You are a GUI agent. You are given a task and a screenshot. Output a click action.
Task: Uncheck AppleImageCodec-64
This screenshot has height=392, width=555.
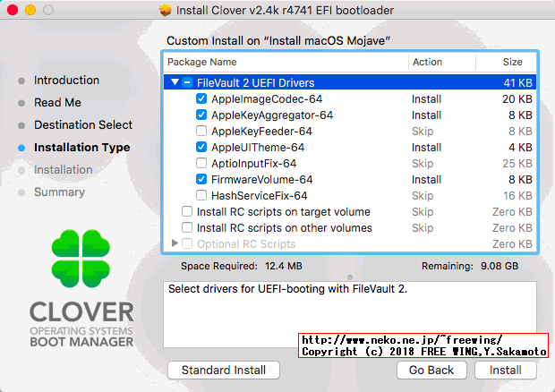click(x=201, y=98)
